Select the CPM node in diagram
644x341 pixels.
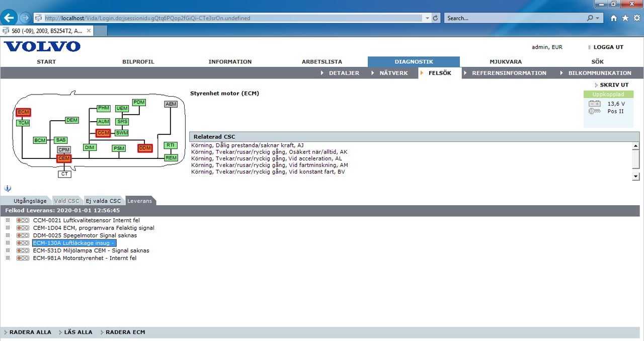click(x=64, y=150)
